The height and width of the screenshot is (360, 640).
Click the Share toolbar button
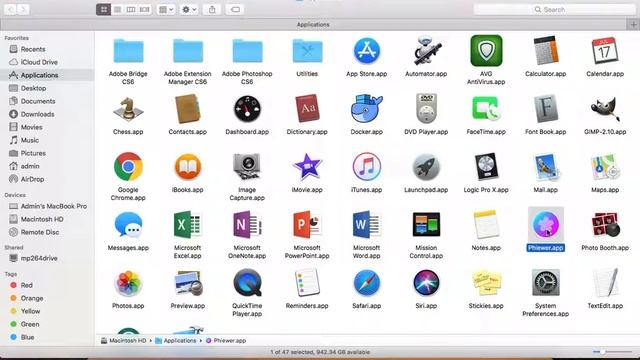tap(212, 9)
